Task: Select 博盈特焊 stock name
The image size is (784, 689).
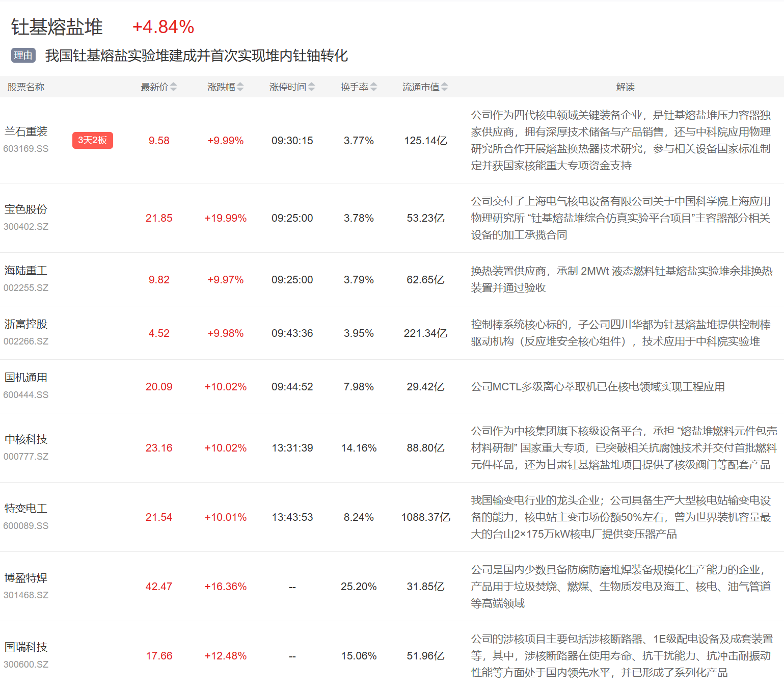Action: (x=26, y=578)
